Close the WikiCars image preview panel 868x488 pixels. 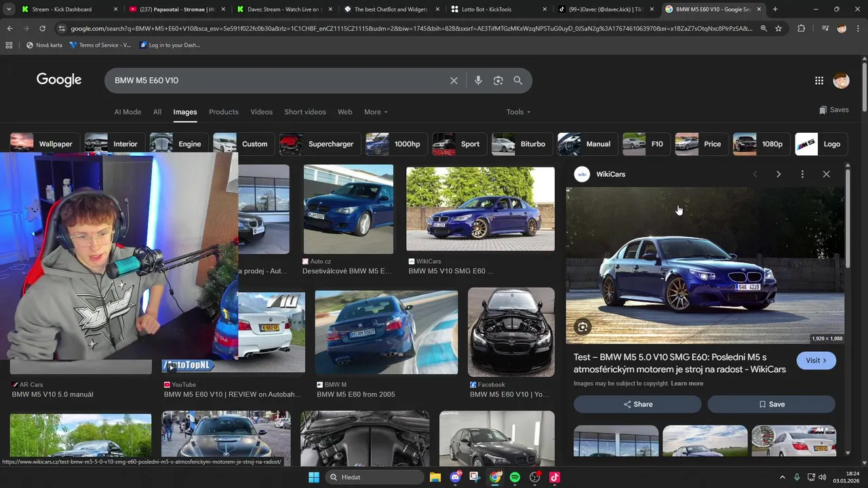(826, 174)
